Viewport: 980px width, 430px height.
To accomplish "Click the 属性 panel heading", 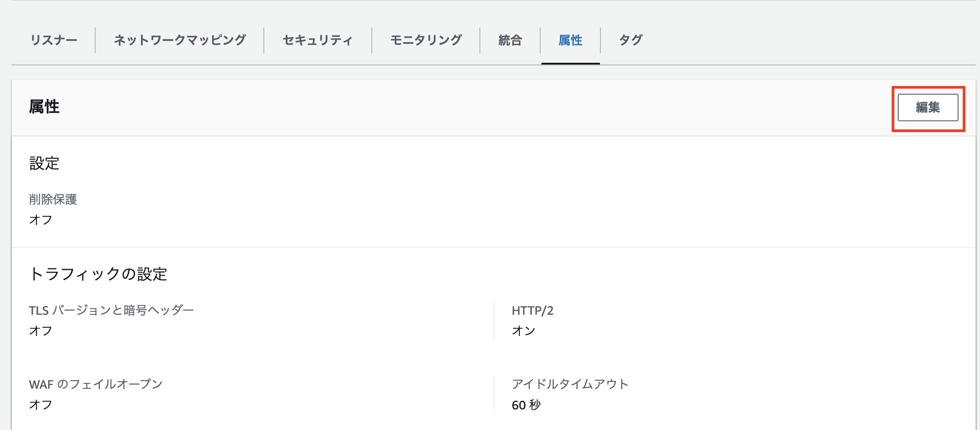I will [x=44, y=107].
